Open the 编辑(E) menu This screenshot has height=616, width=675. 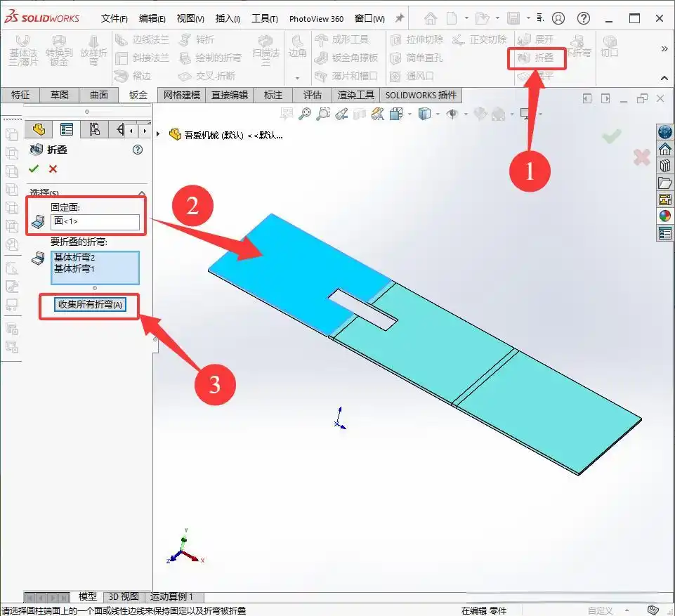tap(152, 18)
